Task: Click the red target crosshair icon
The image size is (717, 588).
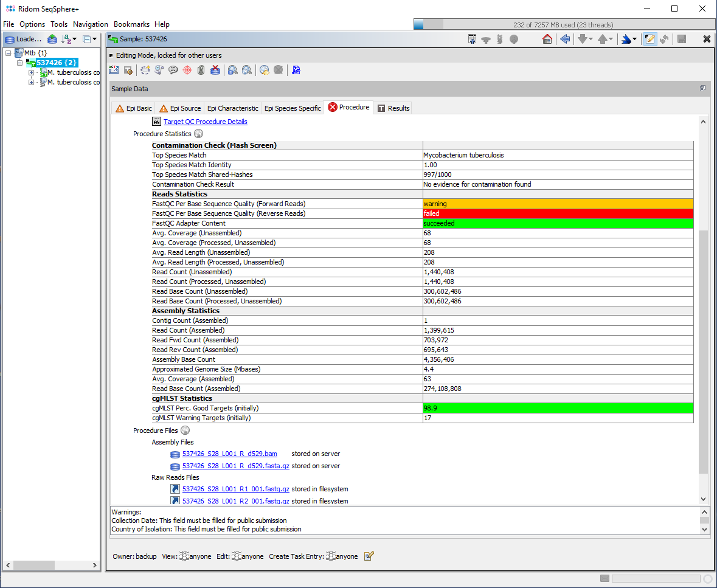Action: [x=187, y=70]
